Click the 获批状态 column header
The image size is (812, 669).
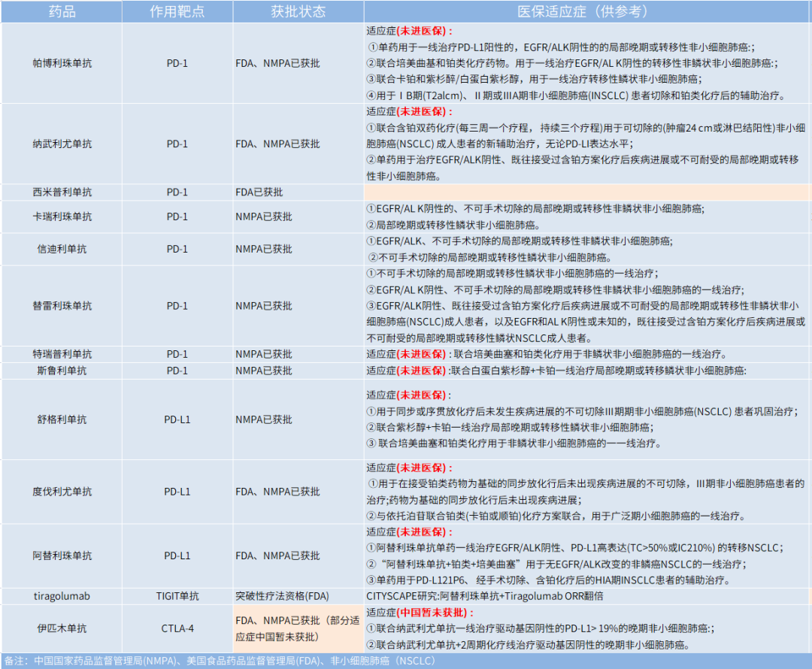coord(298,11)
